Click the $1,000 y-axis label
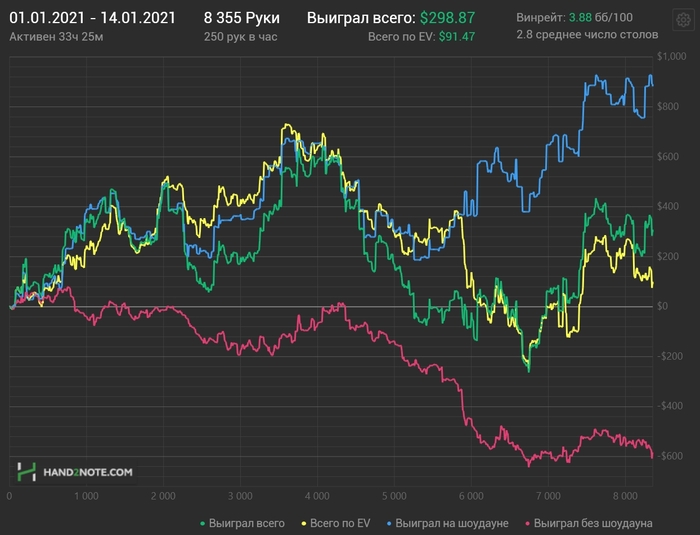 coord(671,56)
